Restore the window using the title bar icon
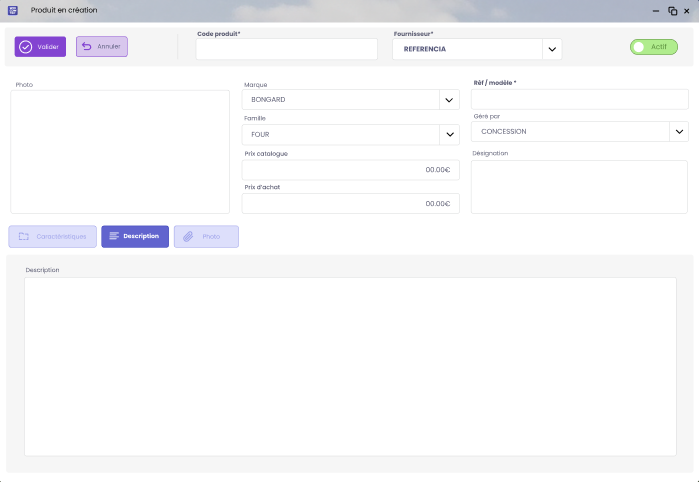 point(673,10)
